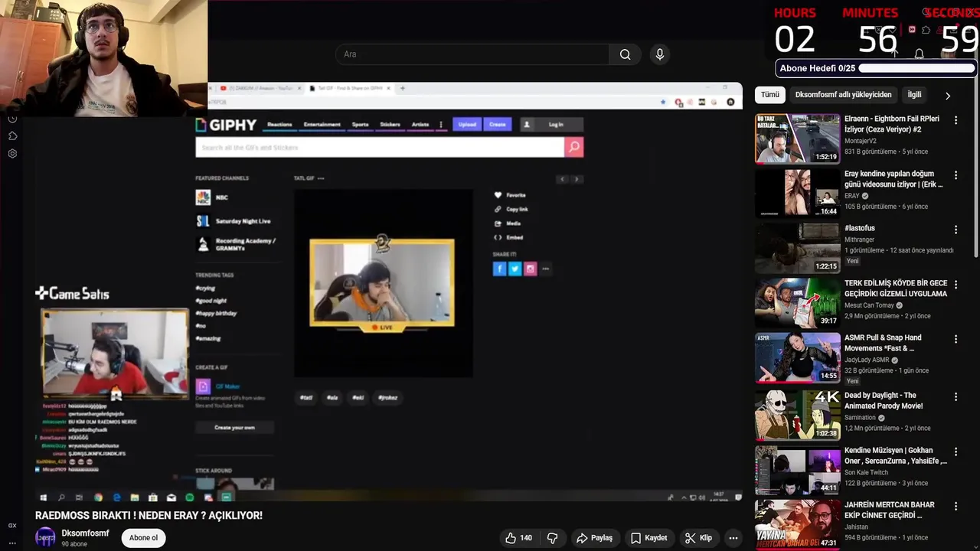The image size is (980, 551).
Task: Start voice search with the microphone icon
Action: click(660, 54)
